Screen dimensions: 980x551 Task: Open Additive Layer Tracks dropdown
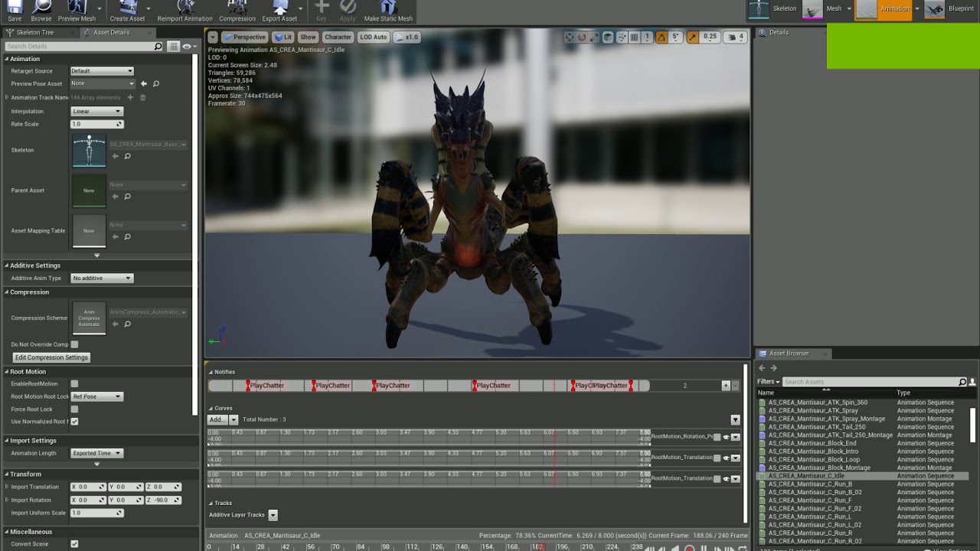(273, 515)
